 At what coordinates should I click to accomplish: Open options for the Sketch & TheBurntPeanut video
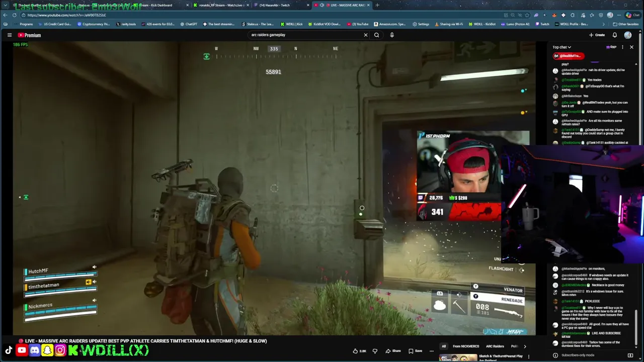tap(528, 356)
